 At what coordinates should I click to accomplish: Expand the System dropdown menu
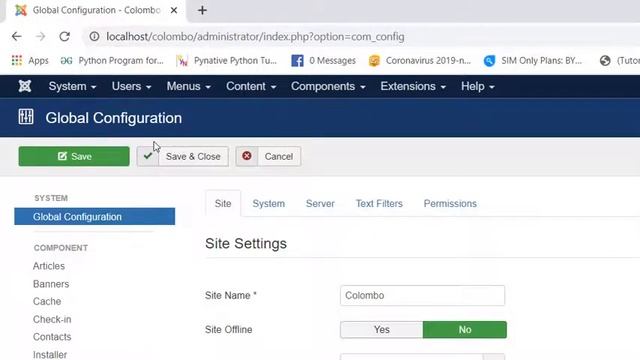click(x=72, y=86)
